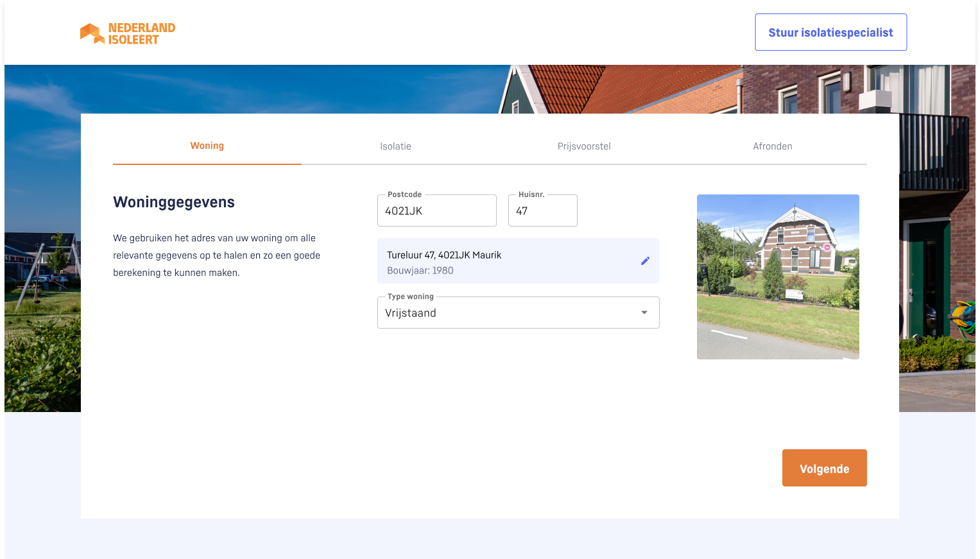Click the pencil icon to edit address
This screenshot has width=980, height=559.
[x=645, y=261]
